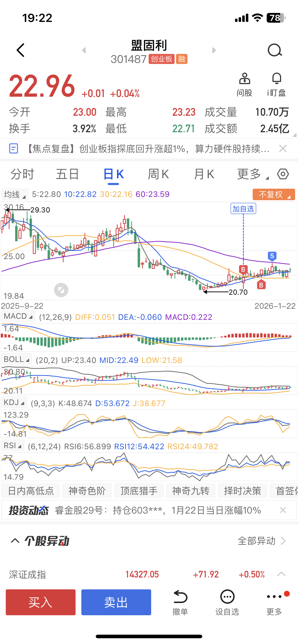
Task: Expand the 深证成指 index row chevron
Action: pos(281,574)
